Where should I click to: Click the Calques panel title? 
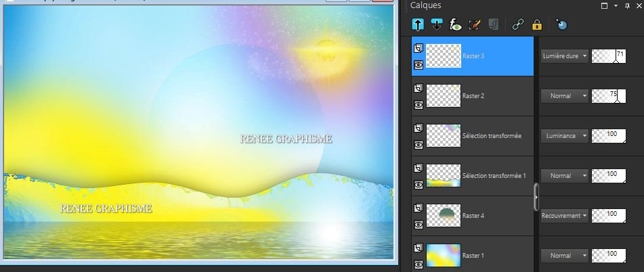pyautogui.click(x=425, y=5)
